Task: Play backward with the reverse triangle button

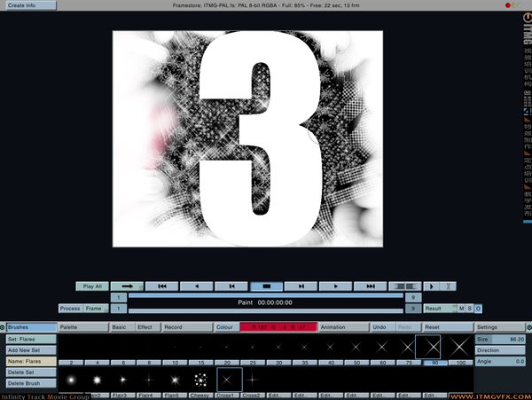Action: (x=197, y=286)
